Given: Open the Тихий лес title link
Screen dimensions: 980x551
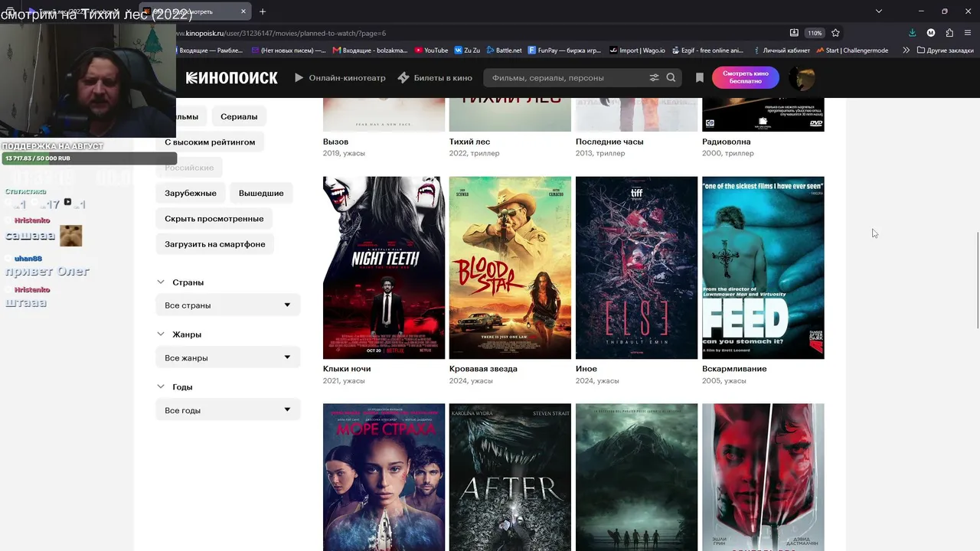Looking at the screenshot, I should [x=469, y=142].
